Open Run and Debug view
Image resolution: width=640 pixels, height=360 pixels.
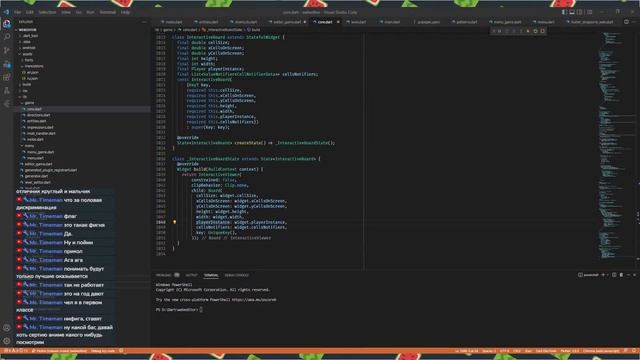(7, 64)
